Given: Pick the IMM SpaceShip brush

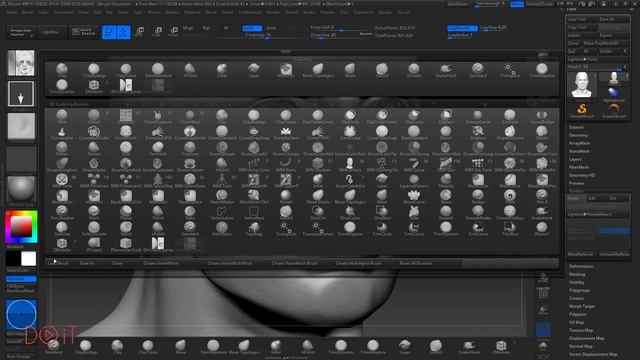Looking at the screenshot, I should click(158, 180).
